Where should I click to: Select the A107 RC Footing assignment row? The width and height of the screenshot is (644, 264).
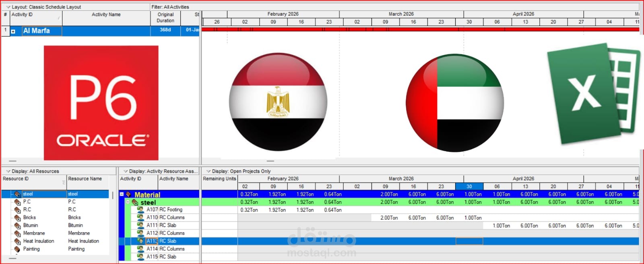point(165,210)
